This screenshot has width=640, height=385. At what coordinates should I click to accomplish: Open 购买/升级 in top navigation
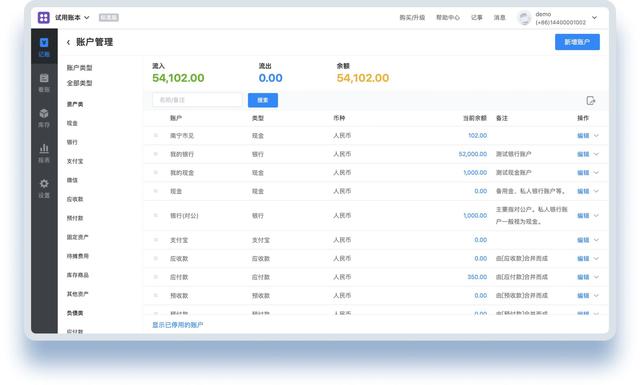pos(412,18)
